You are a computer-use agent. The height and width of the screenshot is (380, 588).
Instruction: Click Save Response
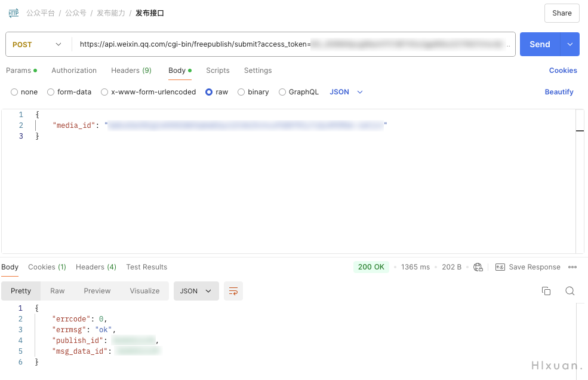(x=534, y=267)
